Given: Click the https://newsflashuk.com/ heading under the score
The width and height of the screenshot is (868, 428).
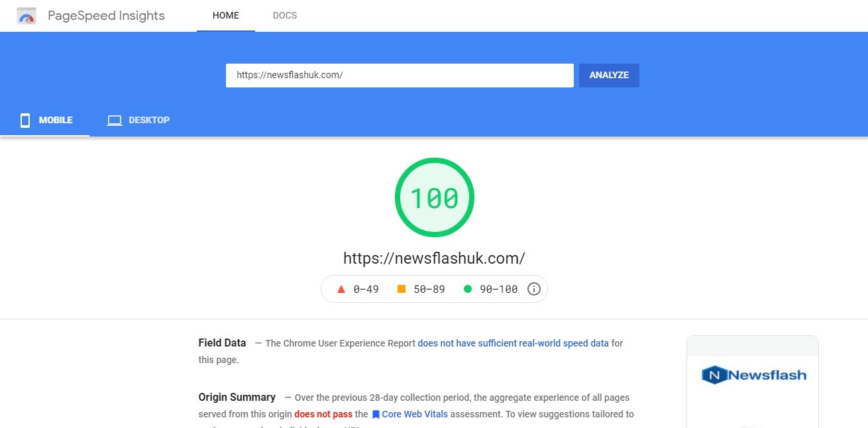Looking at the screenshot, I should click(434, 258).
